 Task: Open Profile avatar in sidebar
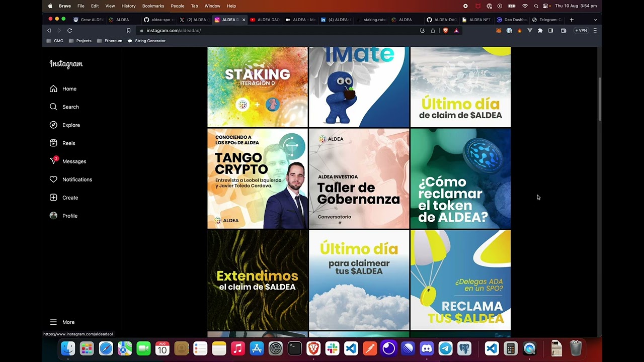click(x=53, y=216)
